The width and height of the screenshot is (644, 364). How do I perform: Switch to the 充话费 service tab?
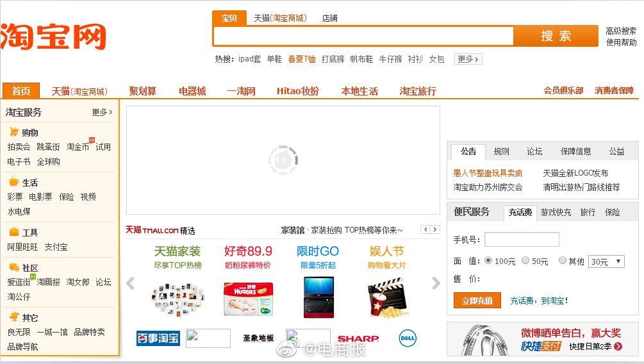pos(520,212)
